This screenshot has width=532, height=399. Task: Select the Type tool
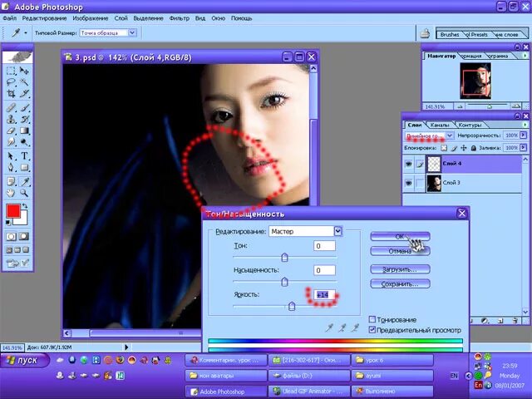24,156
